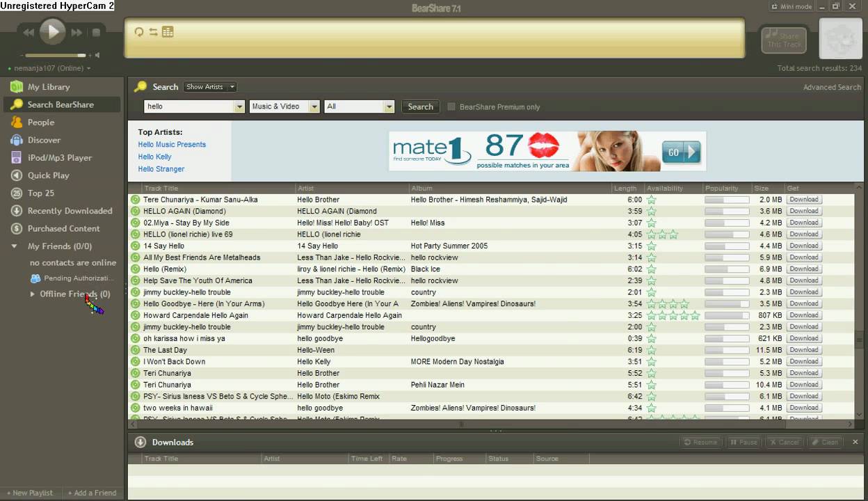
Task: Click the Search button
Action: click(x=420, y=106)
